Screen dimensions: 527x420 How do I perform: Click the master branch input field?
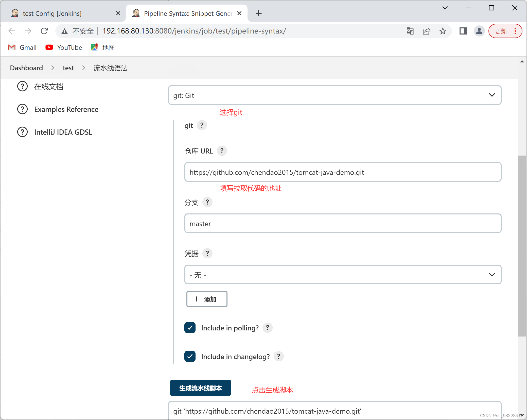(342, 223)
